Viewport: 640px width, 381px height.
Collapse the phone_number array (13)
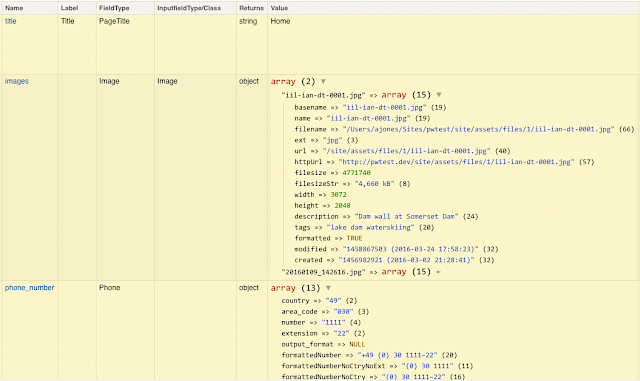coord(328,288)
